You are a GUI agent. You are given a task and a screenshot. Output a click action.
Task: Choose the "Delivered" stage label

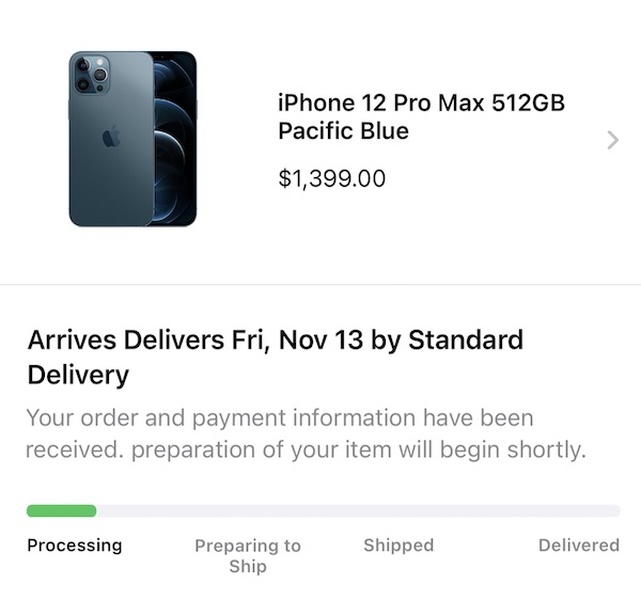(x=578, y=545)
